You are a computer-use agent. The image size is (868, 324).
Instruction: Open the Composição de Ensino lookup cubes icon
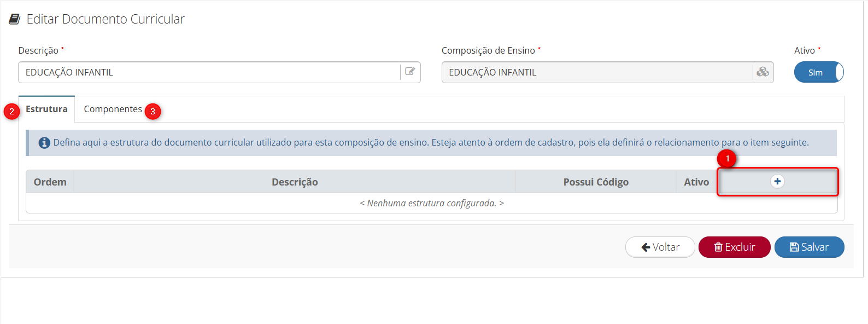click(x=763, y=72)
